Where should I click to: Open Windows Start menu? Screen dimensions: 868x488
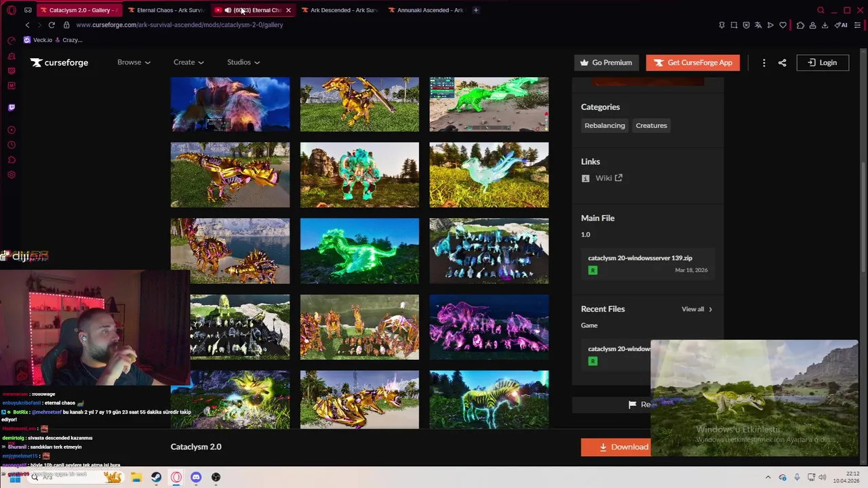point(14,477)
